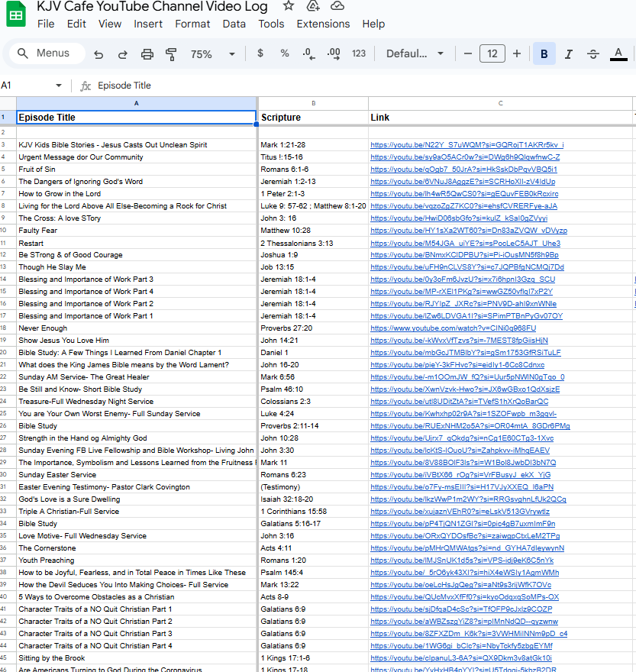Select cell 'Triple A Christian-Full Service'
636x672 pixels.
(136, 512)
